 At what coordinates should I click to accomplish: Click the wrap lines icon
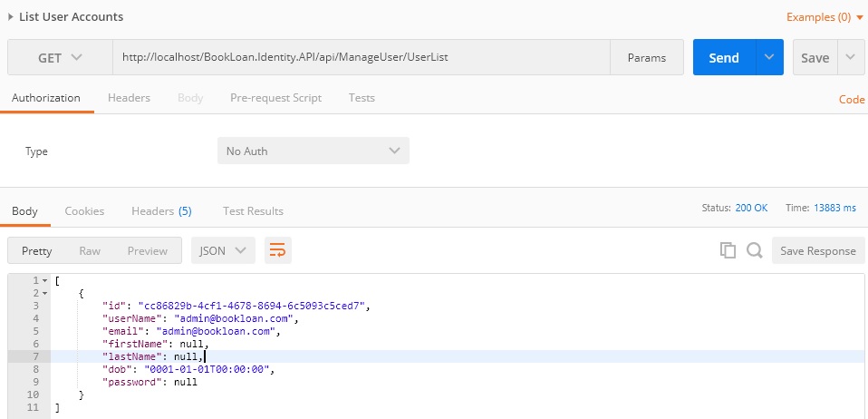click(278, 250)
